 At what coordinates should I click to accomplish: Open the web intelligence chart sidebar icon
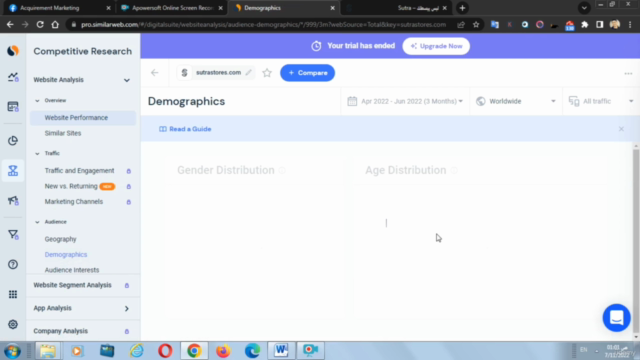pyautogui.click(x=13, y=77)
